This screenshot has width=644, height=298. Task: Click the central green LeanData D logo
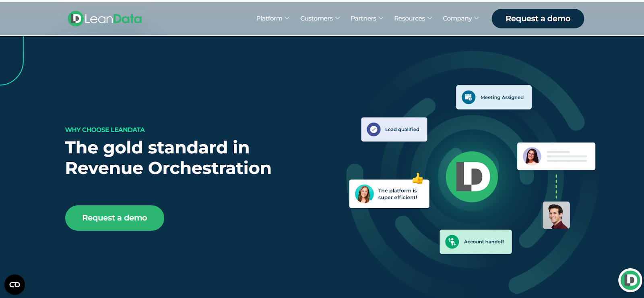pyautogui.click(x=472, y=177)
